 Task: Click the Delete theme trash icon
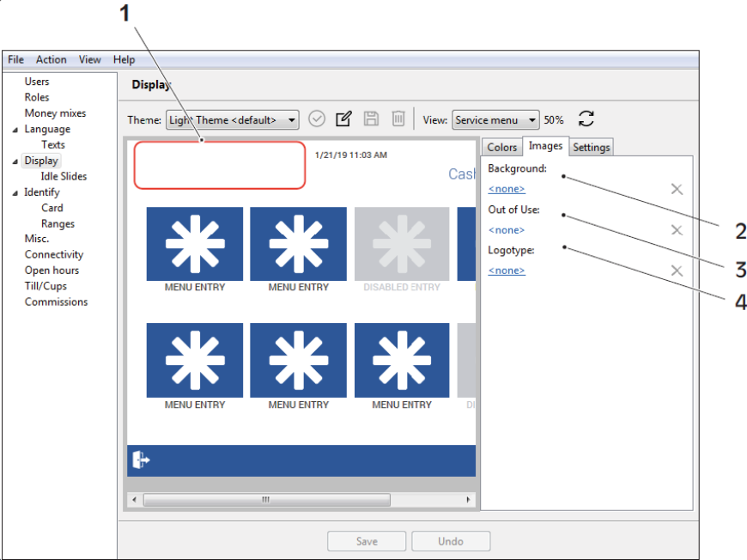click(x=398, y=119)
